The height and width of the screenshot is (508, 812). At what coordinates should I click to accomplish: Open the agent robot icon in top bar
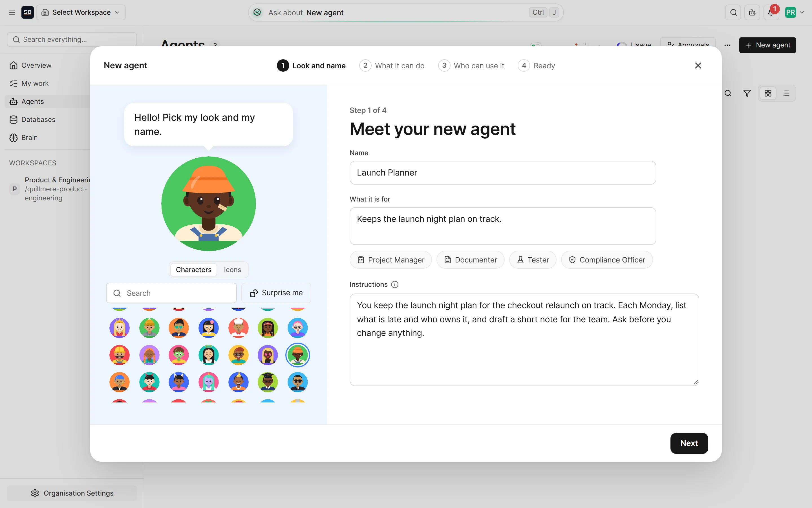tap(752, 12)
